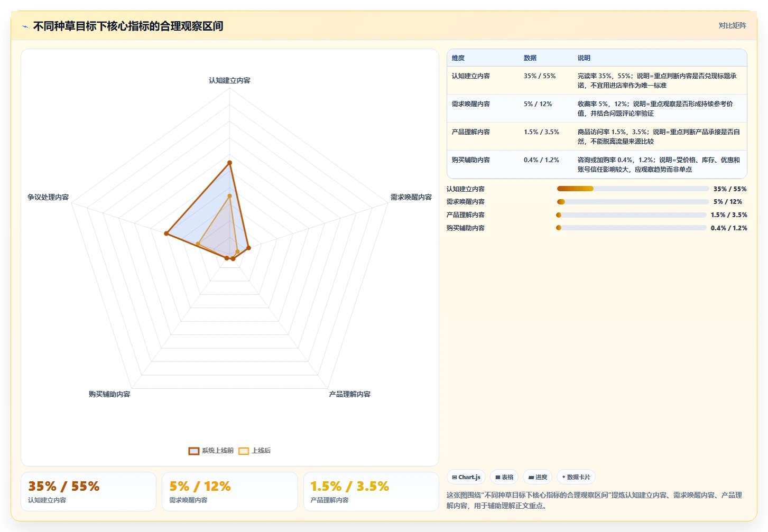This screenshot has width=768, height=532.
Task: Click the 数据卡片 tag chip
Action: click(576, 477)
